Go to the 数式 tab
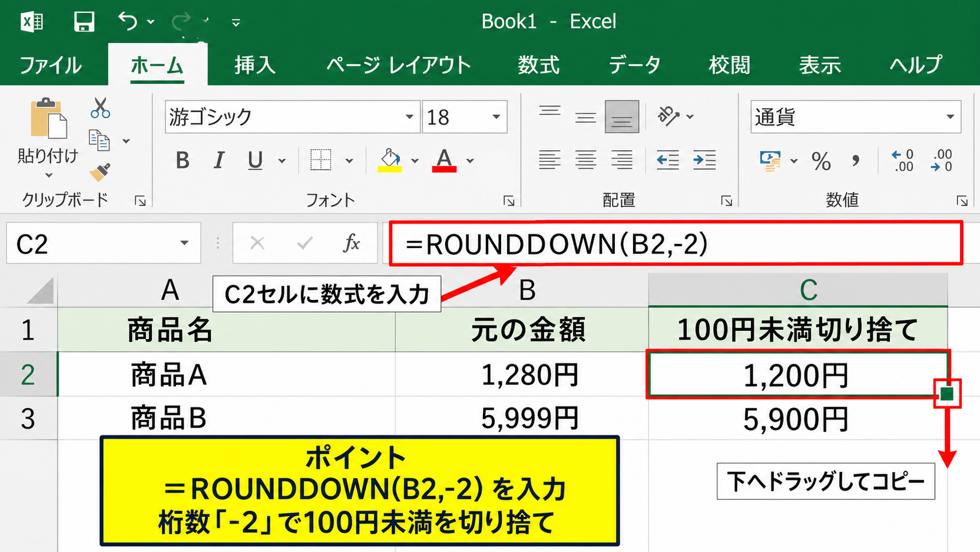980x552 pixels. (539, 65)
